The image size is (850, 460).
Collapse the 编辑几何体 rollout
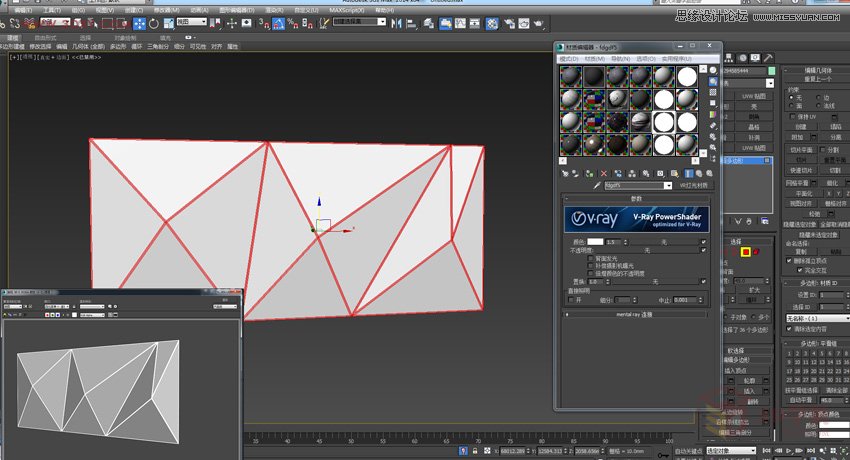817,70
